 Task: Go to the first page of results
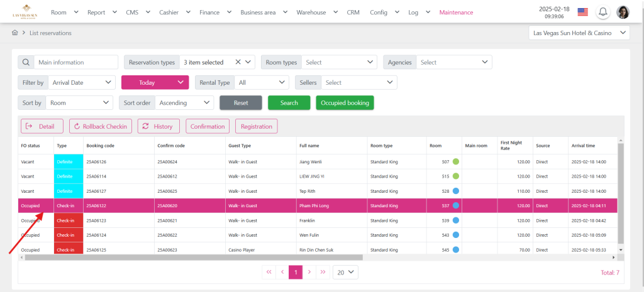269,272
